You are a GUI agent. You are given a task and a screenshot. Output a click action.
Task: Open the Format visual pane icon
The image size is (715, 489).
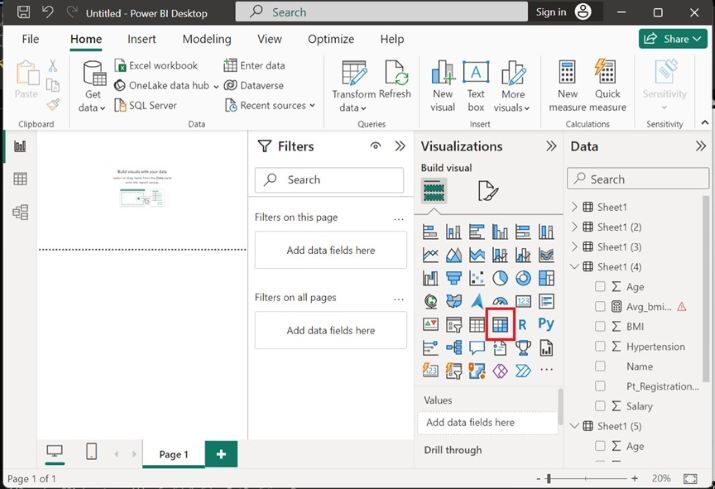(487, 191)
